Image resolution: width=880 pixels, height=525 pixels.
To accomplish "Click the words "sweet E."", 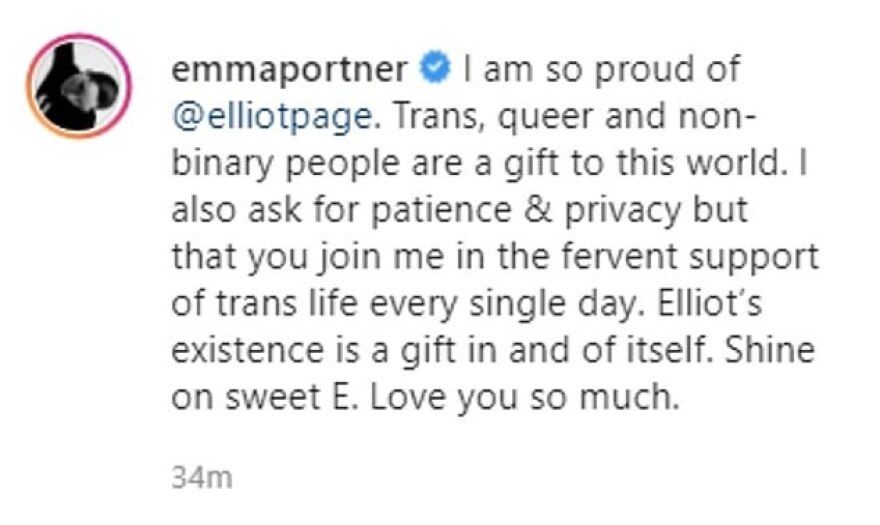I will click(304, 394).
